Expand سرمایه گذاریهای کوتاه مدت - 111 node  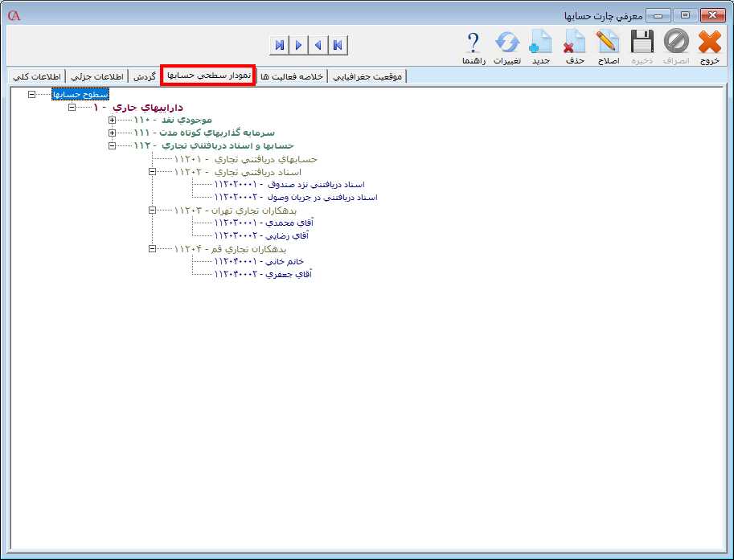(112, 133)
